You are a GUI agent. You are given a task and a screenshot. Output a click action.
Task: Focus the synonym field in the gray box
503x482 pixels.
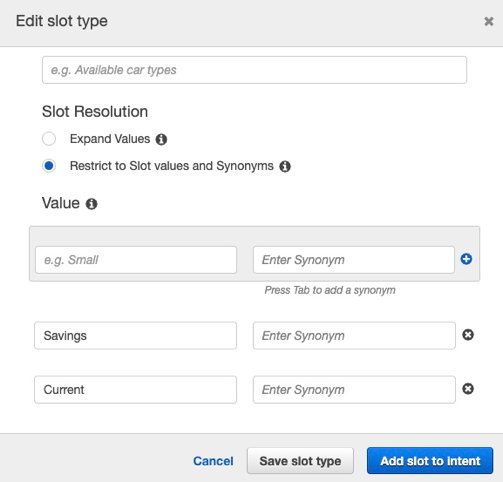[x=354, y=260]
